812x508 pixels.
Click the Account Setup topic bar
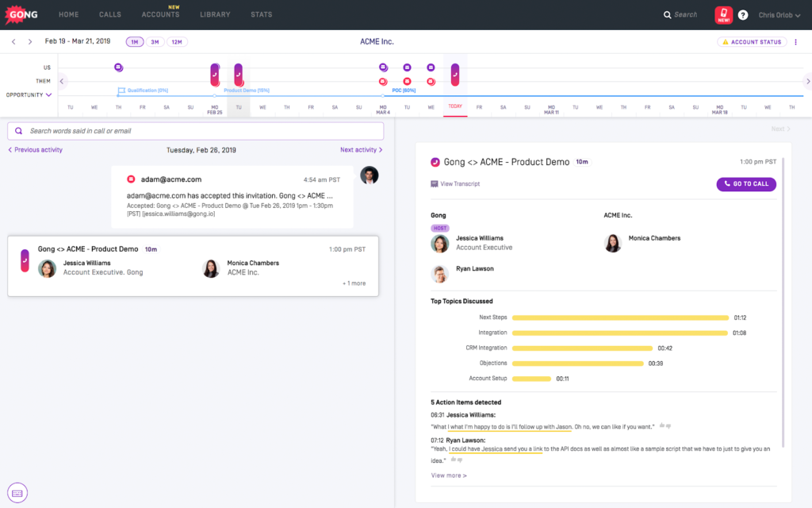coord(531,379)
